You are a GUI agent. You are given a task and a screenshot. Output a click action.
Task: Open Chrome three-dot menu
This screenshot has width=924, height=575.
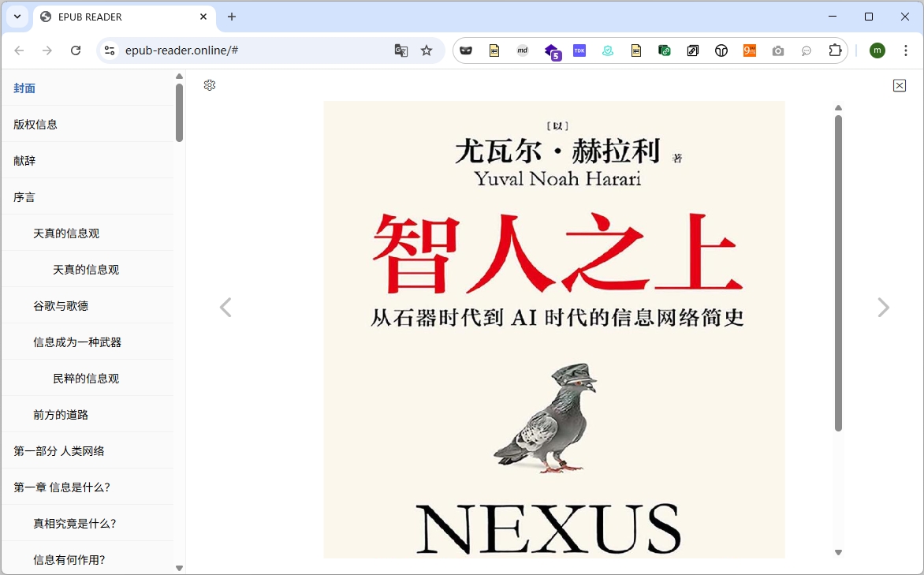point(906,50)
